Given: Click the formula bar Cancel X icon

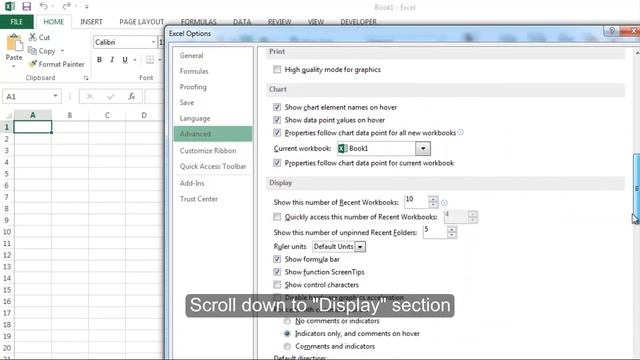Looking at the screenshot, I should click(x=90, y=96).
